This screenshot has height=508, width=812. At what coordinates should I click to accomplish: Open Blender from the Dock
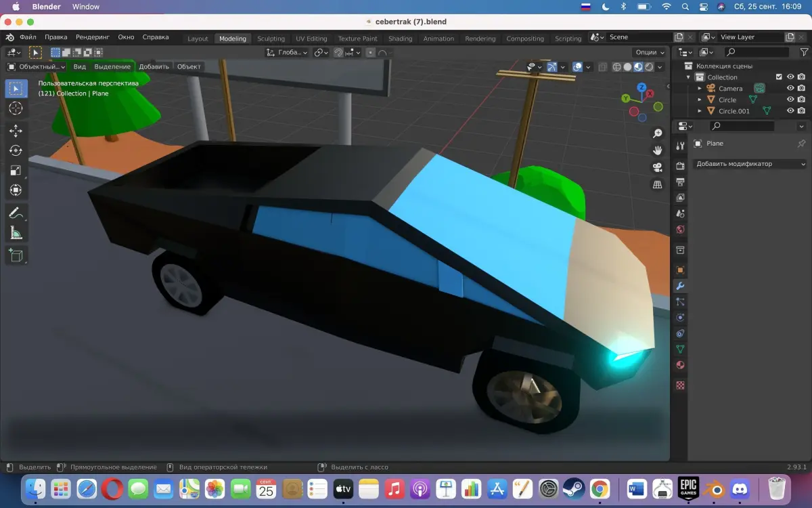714,488
